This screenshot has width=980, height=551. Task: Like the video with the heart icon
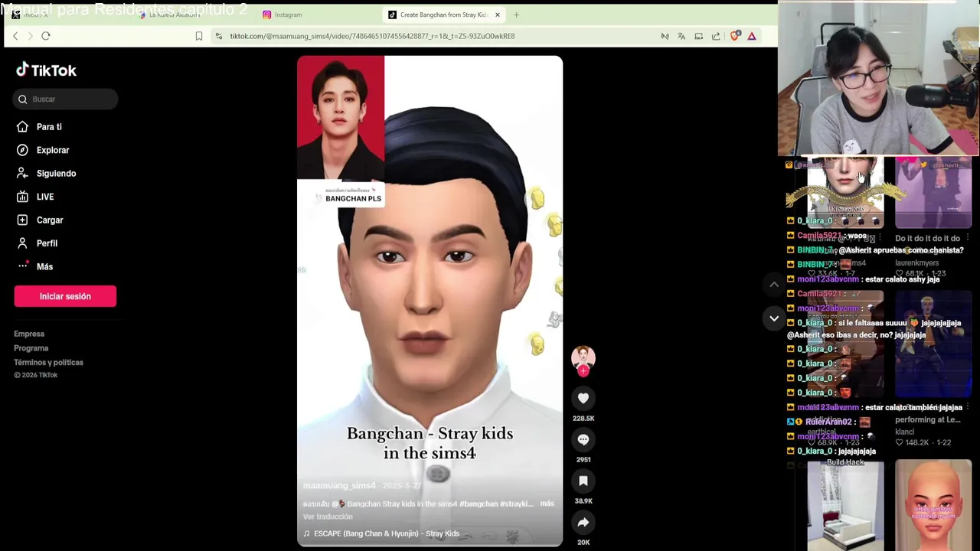tap(583, 398)
